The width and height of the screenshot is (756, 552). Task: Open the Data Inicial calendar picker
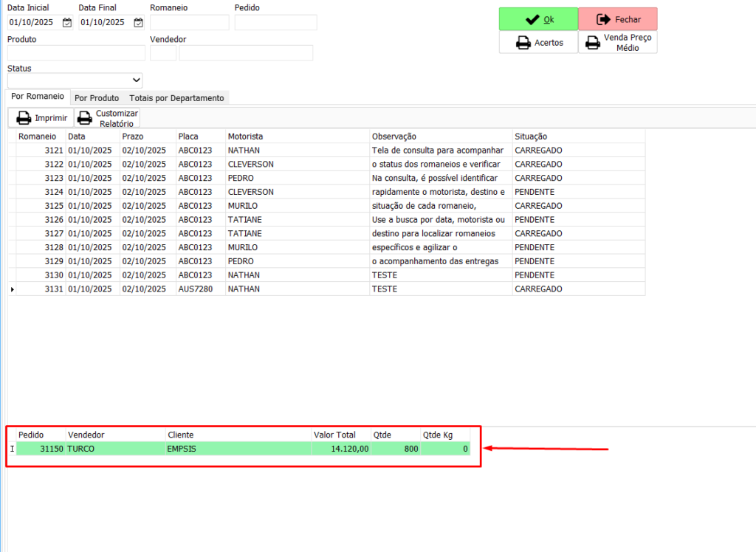(x=67, y=22)
